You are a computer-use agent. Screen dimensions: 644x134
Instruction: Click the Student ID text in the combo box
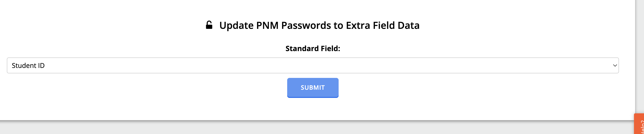coord(28,65)
